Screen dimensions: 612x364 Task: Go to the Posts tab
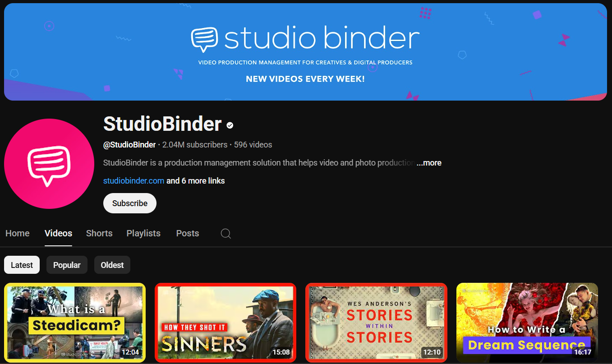click(188, 233)
